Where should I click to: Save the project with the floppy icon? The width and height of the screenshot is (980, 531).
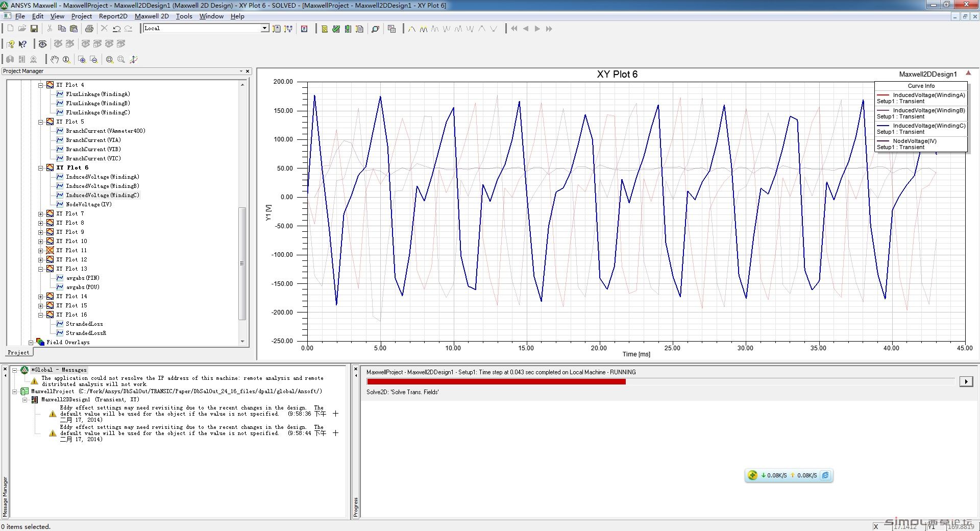34,29
